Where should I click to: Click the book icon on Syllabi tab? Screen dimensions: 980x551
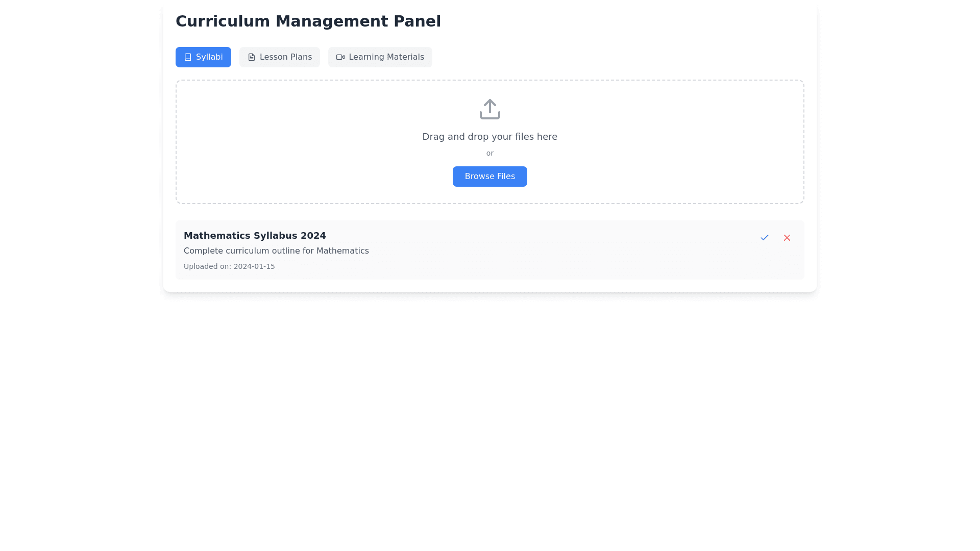click(x=188, y=57)
